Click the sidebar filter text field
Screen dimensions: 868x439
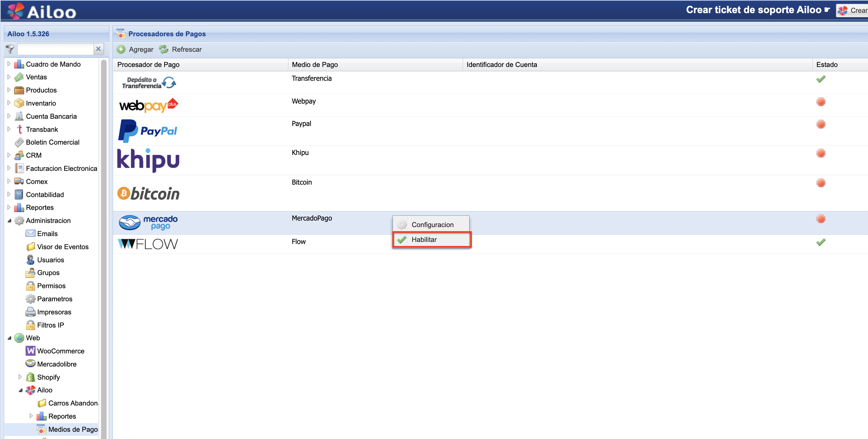click(x=55, y=49)
